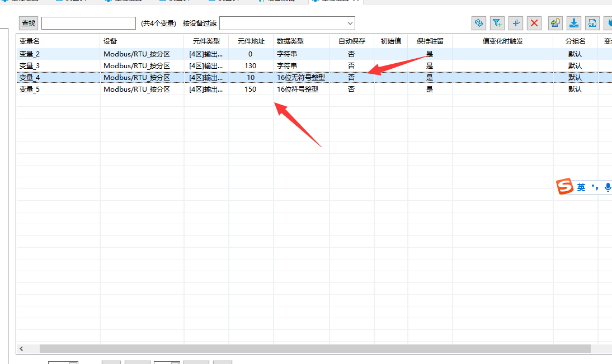The width and height of the screenshot is (612, 364).
Task: Click the 查找 search button
Action: pos(29,23)
